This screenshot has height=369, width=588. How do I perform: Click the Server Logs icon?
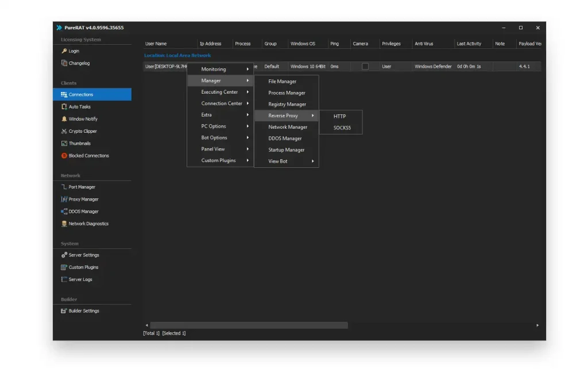pyautogui.click(x=64, y=280)
